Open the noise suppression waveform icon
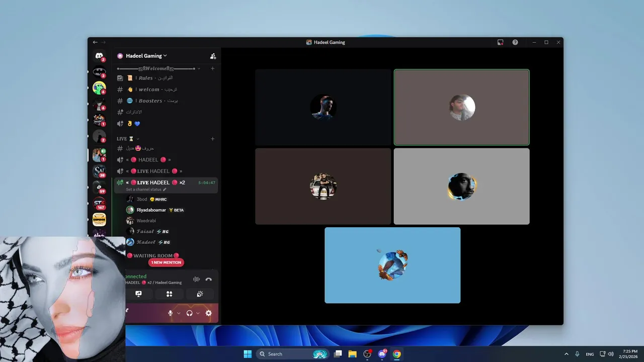Viewport: 644px width, 362px height. [x=196, y=279]
